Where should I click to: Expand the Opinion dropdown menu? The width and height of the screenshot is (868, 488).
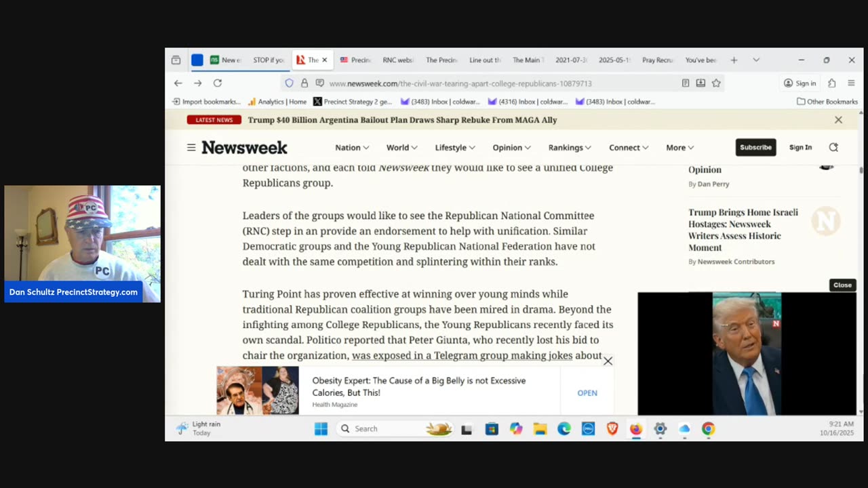tap(511, 147)
